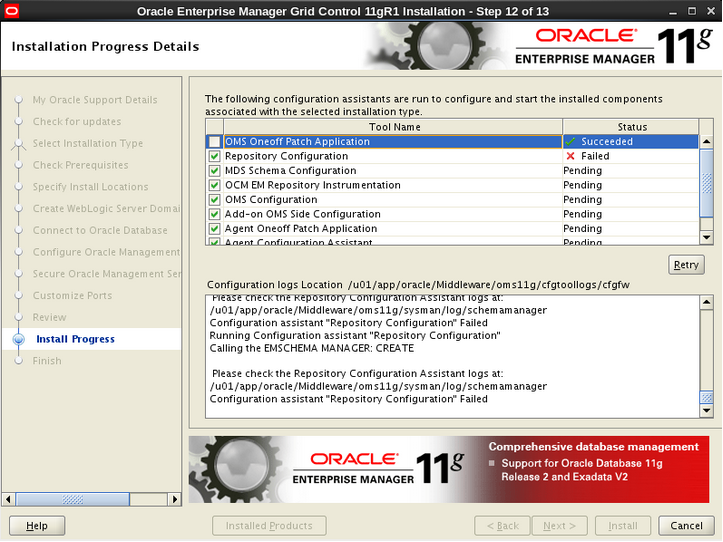Select the Finish step
The width and height of the screenshot is (723, 542).
[x=47, y=361]
